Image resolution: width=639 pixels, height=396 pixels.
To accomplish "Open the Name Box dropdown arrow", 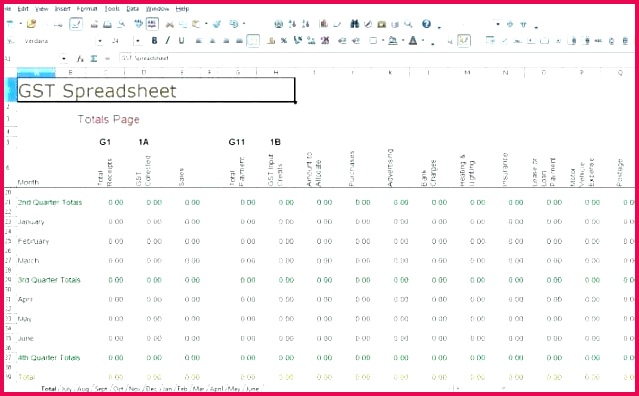I will point(64,59).
